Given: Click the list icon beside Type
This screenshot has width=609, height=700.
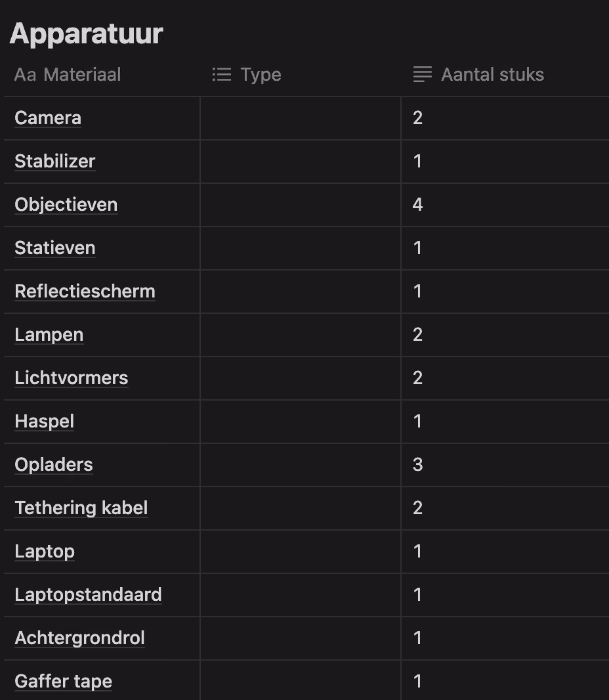Looking at the screenshot, I should point(222,75).
